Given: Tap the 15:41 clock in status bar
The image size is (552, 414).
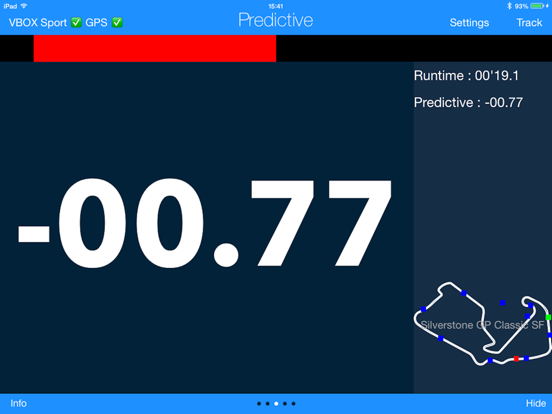Looking at the screenshot, I should [276, 6].
